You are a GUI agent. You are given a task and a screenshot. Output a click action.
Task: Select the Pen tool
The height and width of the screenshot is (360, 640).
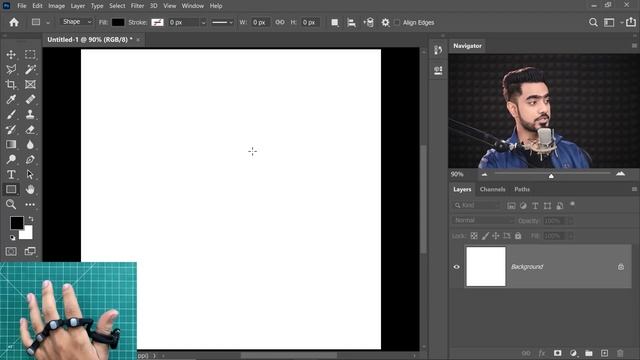tap(30, 160)
